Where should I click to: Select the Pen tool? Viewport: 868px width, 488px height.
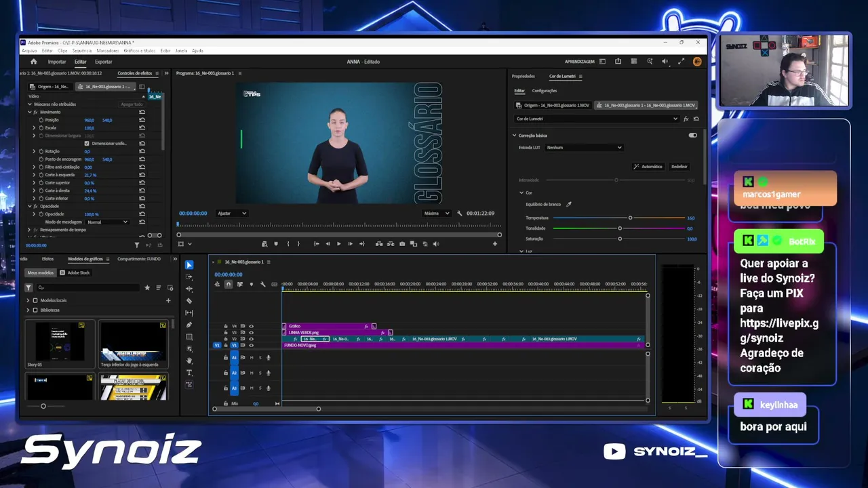[x=189, y=325]
